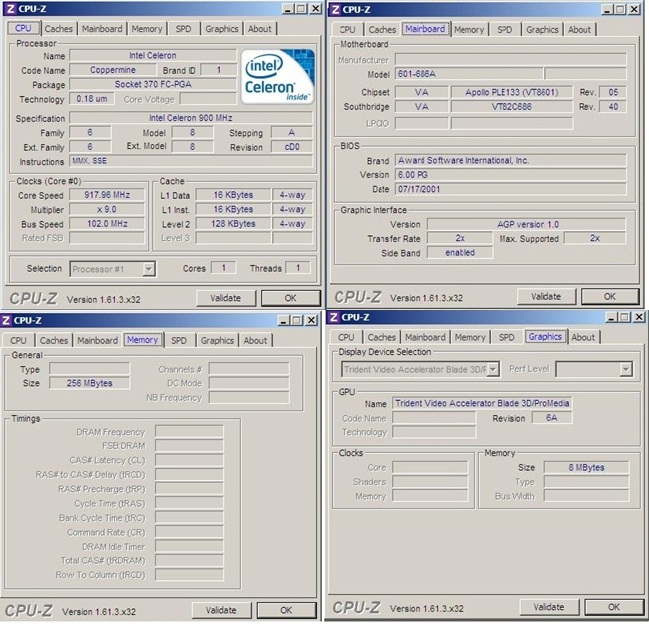
Task: Click the motherboard Model field 601-686A
Action: 469,74
